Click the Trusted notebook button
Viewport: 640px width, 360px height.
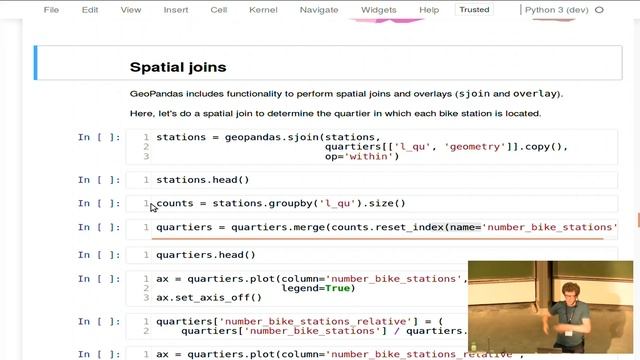(x=474, y=9)
